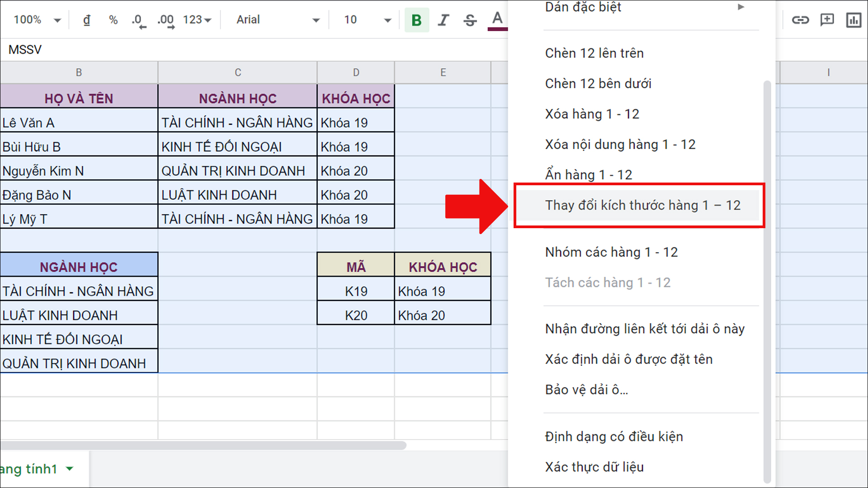Apply italic formatting
Screen dimensions: 868x488
443,20
